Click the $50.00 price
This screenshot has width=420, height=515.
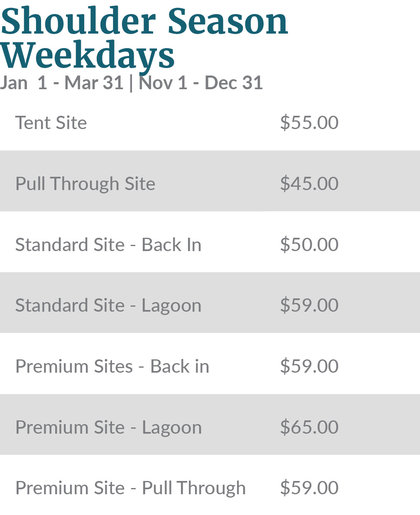click(x=309, y=244)
